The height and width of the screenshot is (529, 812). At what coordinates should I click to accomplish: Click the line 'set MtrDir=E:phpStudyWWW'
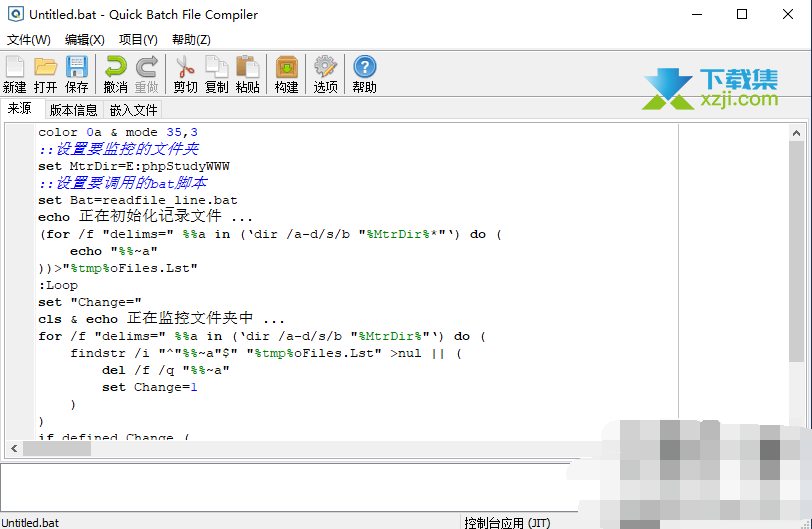134,166
